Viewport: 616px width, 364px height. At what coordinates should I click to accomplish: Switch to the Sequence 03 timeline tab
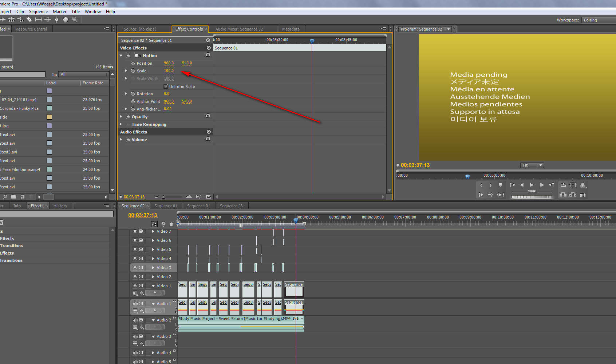pyautogui.click(x=231, y=206)
